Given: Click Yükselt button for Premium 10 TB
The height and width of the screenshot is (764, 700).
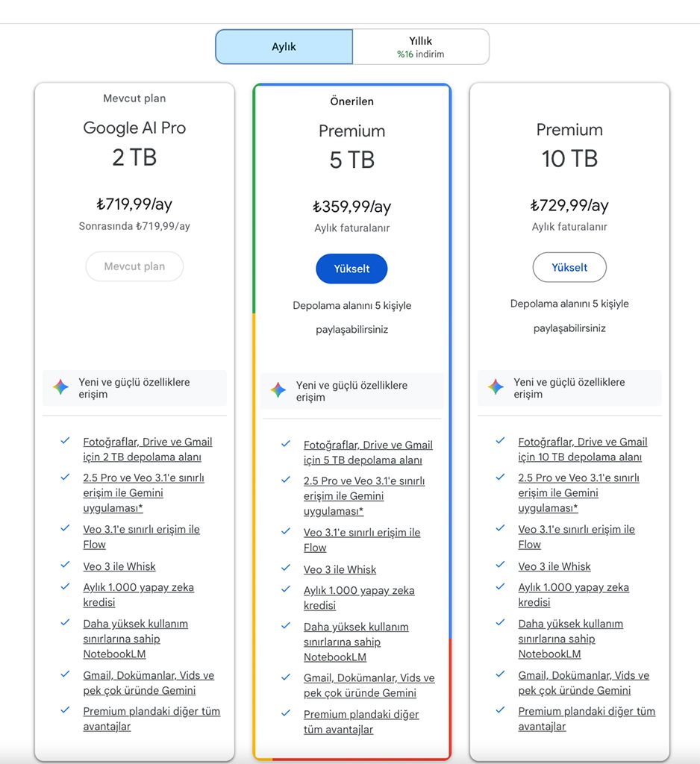Looking at the screenshot, I should click(x=569, y=267).
